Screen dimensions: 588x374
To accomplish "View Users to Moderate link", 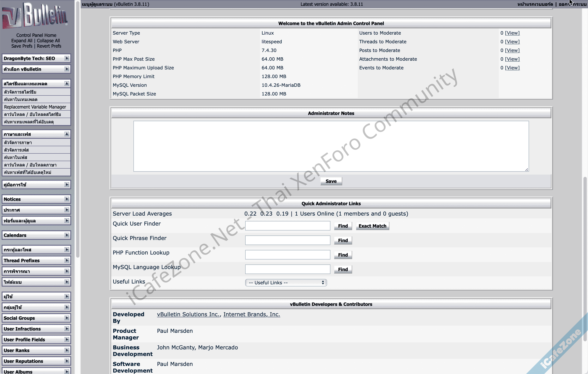I will (x=512, y=33).
